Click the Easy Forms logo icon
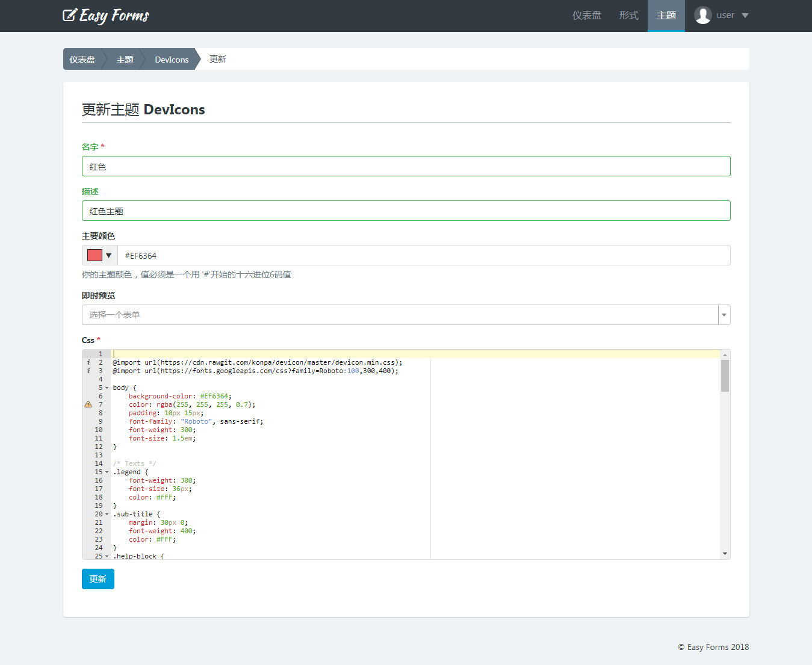The image size is (812, 665). [70, 15]
